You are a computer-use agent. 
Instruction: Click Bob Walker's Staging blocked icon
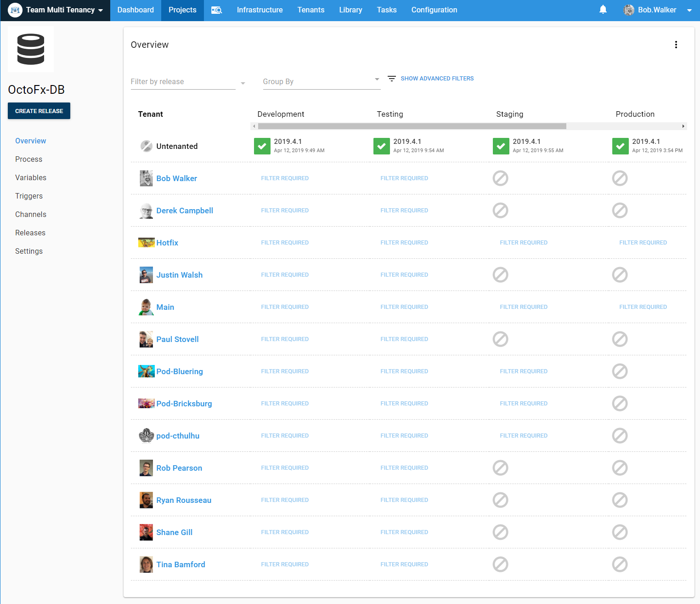[500, 178]
